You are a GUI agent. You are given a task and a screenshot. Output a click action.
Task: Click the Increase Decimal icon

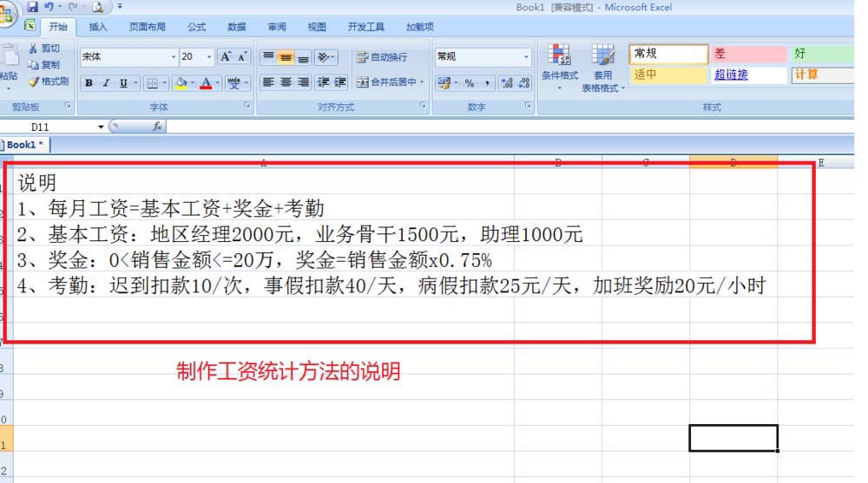pyautogui.click(x=508, y=83)
